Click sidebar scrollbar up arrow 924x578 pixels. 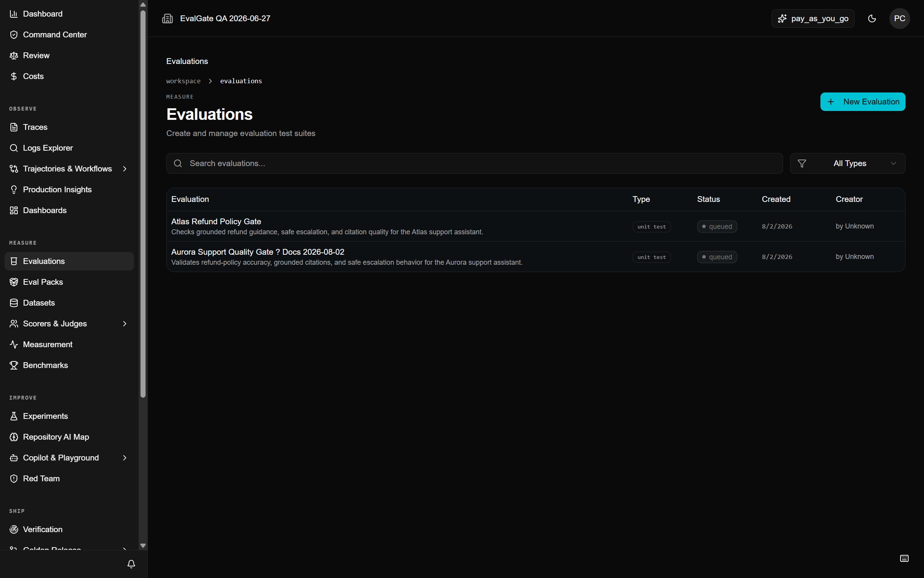pos(143,5)
